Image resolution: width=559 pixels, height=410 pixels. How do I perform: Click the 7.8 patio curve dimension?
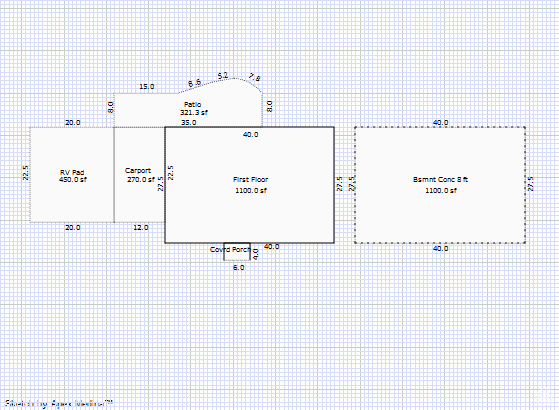pos(255,77)
